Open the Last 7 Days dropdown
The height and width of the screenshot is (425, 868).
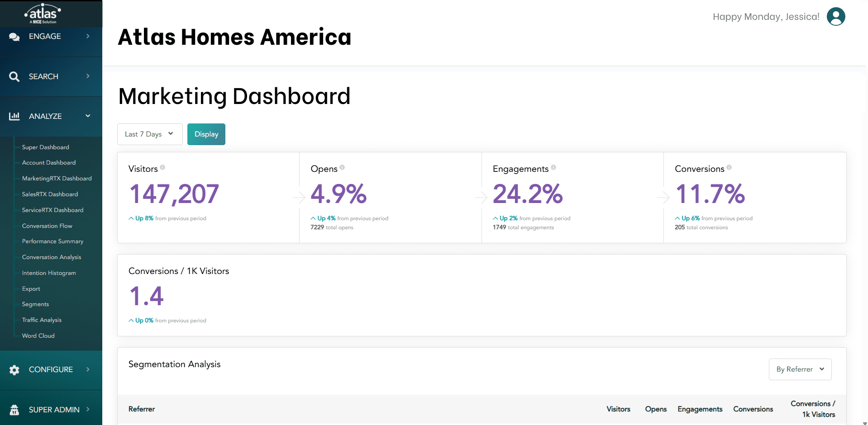(150, 134)
